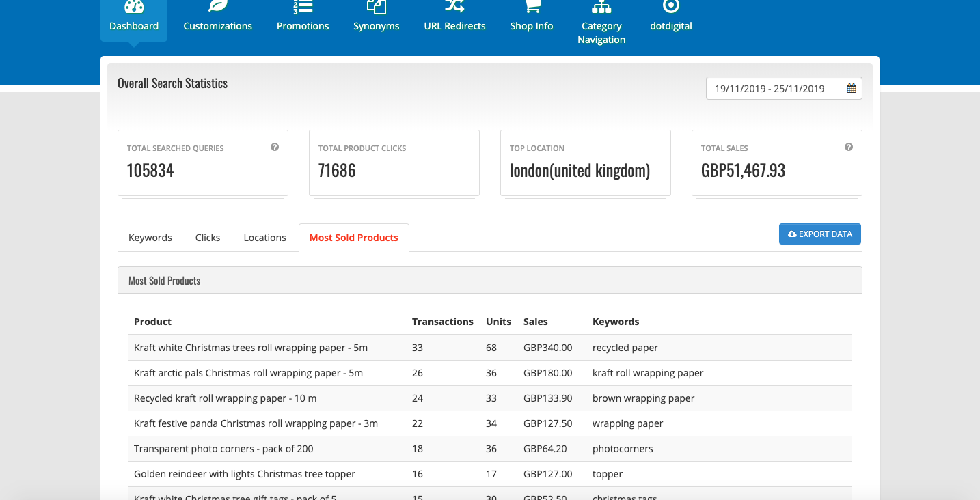Click the GBP127.00 sales value
This screenshot has height=500, width=980.
548,474
